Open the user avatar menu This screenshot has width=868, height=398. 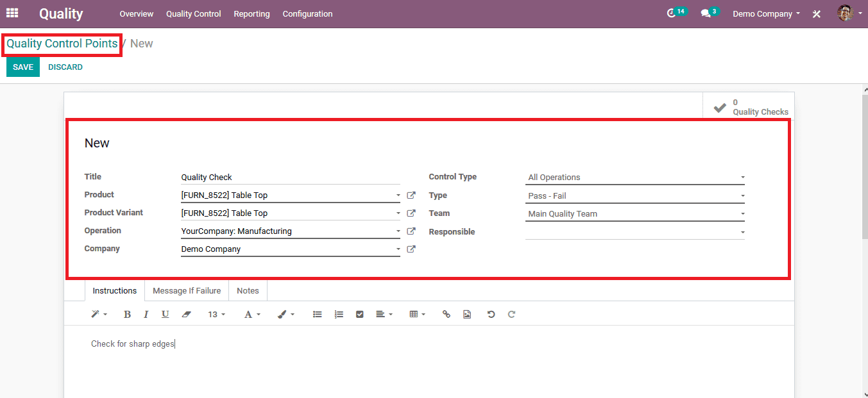tap(849, 13)
